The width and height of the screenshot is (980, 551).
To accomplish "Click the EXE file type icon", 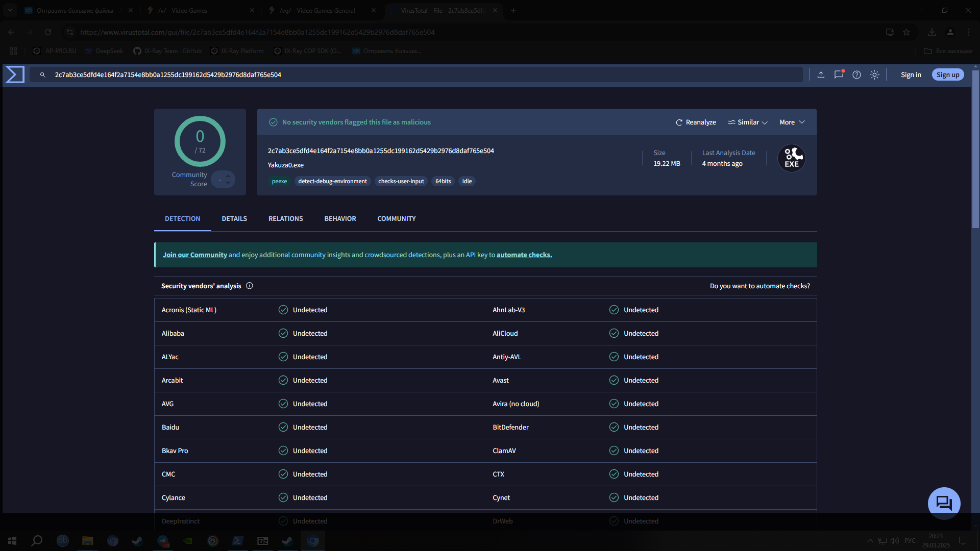I will coord(792,158).
